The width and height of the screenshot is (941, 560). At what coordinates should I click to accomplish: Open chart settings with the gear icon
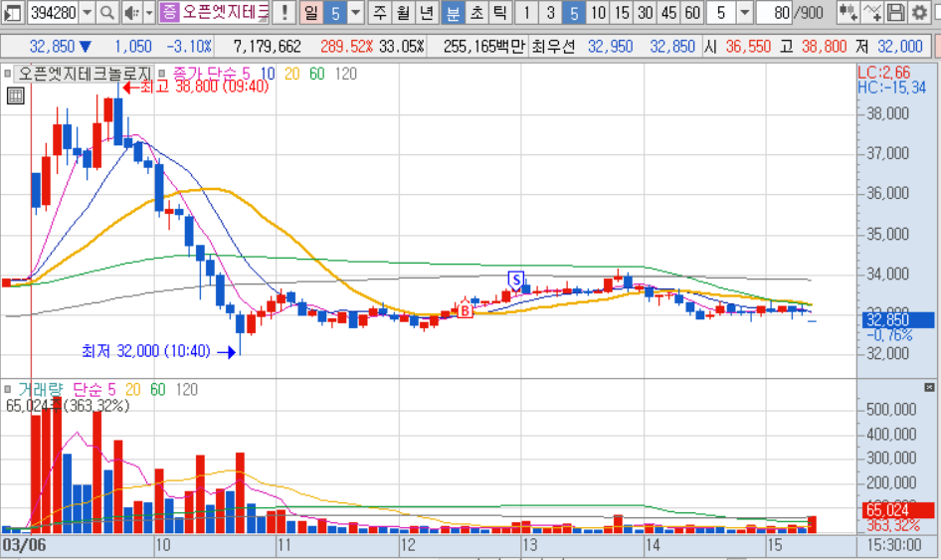point(919,12)
